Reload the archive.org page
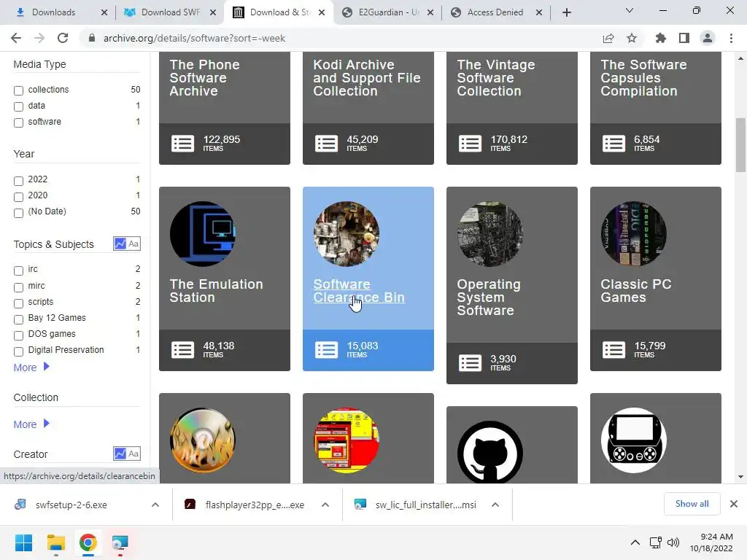Image resolution: width=747 pixels, height=560 pixels. [63, 38]
